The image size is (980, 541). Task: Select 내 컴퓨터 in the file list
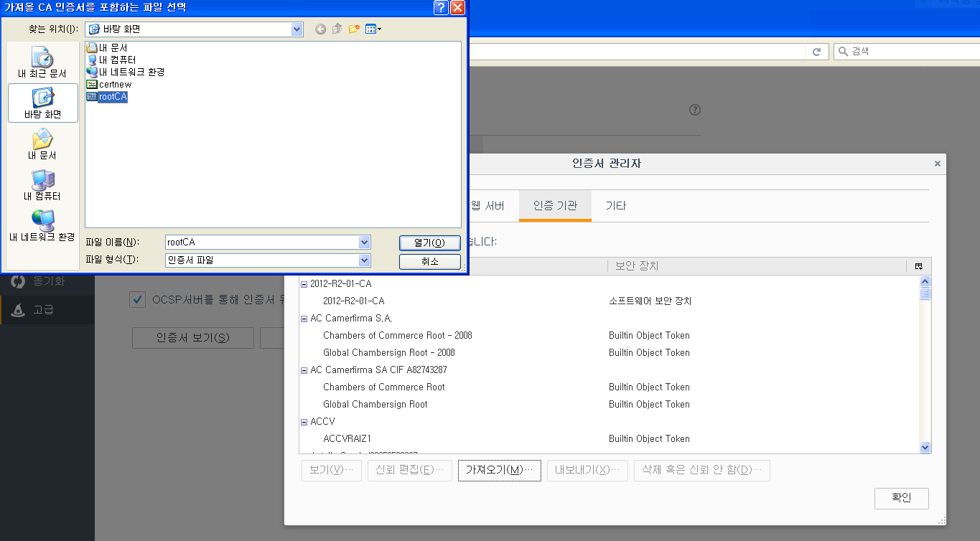[x=111, y=60]
